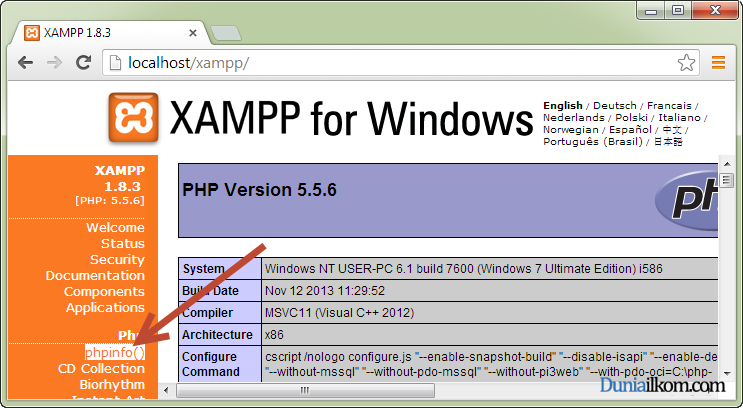The width and height of the screenshot is (743, 408).
Task: Click the x86 architecture value
Action: (274, 335)
